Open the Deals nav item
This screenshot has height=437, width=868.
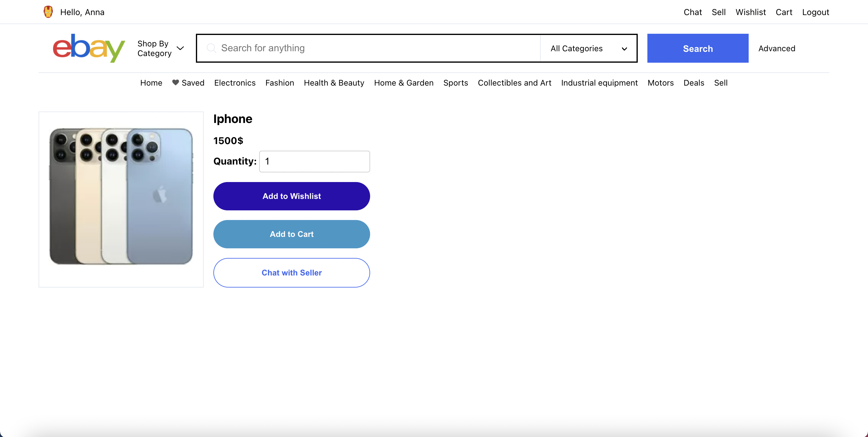tap(693, 83)
